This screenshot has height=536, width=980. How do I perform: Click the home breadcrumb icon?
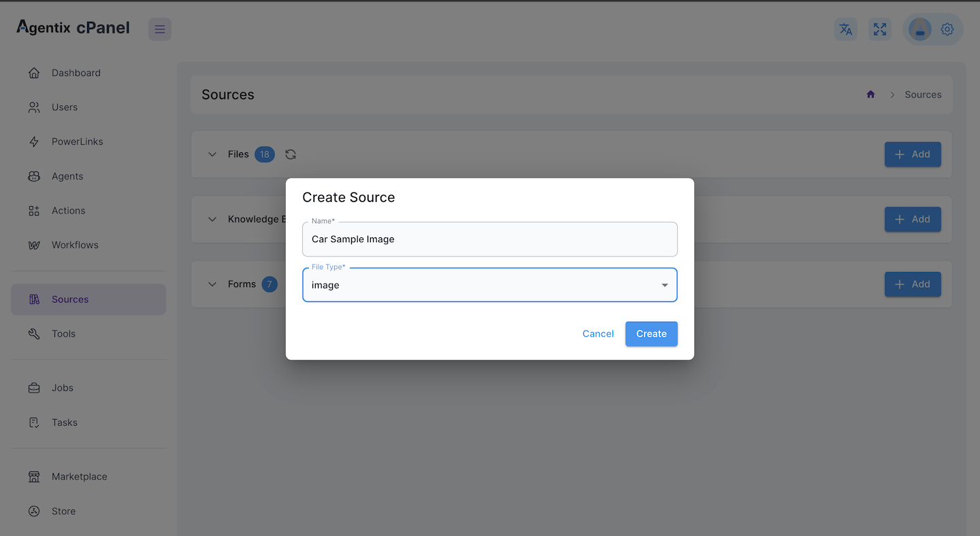tap(870, 95)
